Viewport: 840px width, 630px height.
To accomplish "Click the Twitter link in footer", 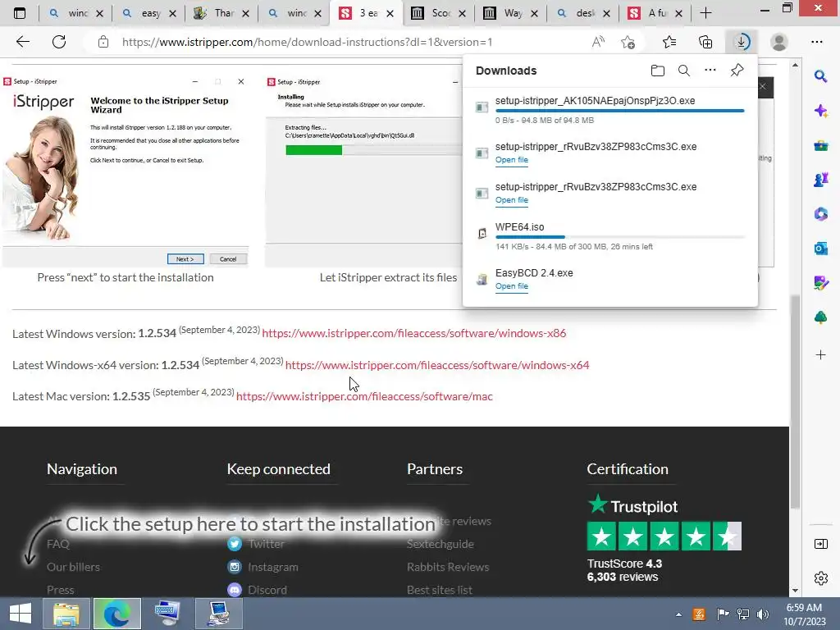I will tap(267, 544).
